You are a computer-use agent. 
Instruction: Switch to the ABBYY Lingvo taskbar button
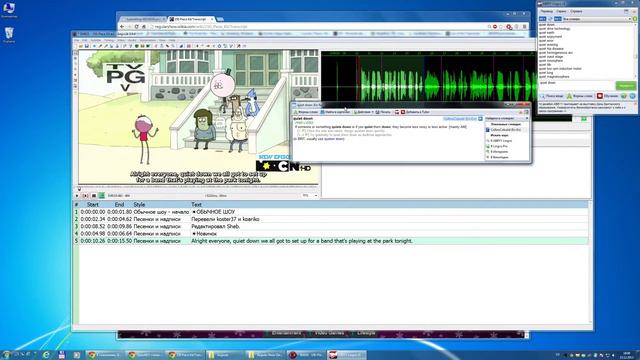click(347, 355)
